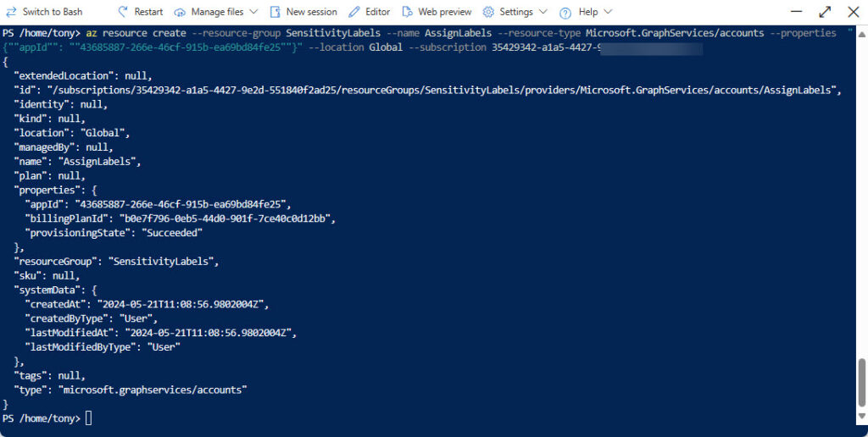Click the Settings gear icon
The image size is (868, 437).
point(488,12)
